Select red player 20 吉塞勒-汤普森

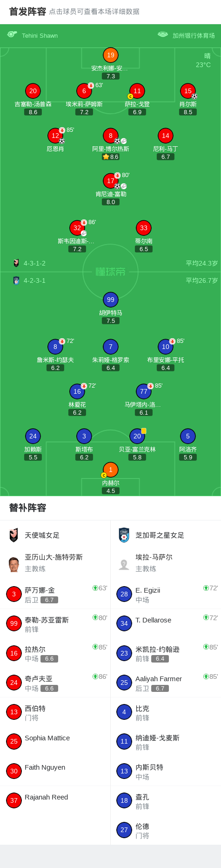pyautogui.click(x=33, y=91)
